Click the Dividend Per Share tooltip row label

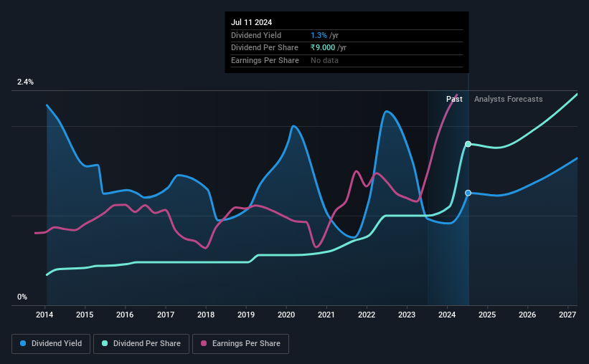pos(265,48)
